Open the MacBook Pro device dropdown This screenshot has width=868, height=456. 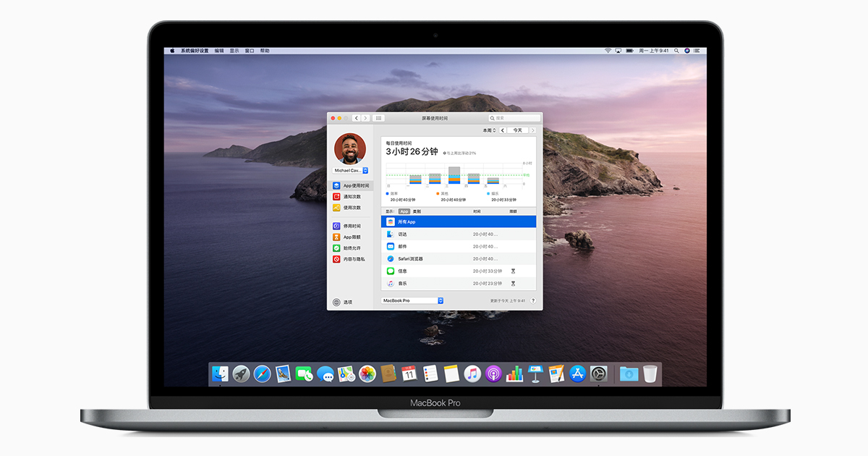tap(412, 300)
